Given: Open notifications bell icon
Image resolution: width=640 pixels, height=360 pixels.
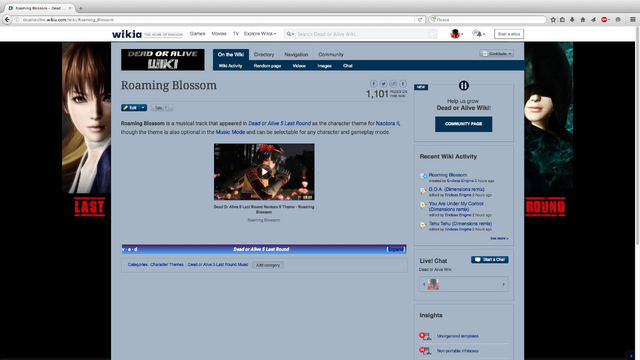Looking at the screenshot, I should tap(478, 34).
